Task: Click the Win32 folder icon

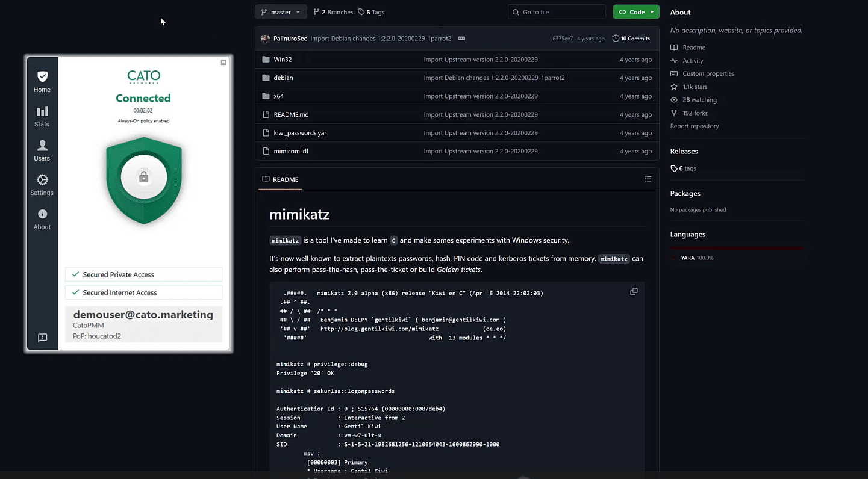Action: [266, 60]
